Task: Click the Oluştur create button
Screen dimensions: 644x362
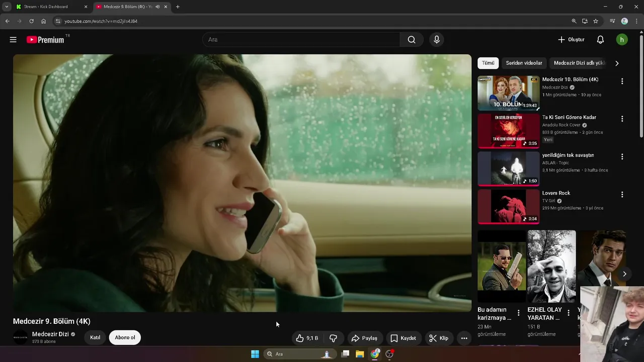Action: pos(571,40)
